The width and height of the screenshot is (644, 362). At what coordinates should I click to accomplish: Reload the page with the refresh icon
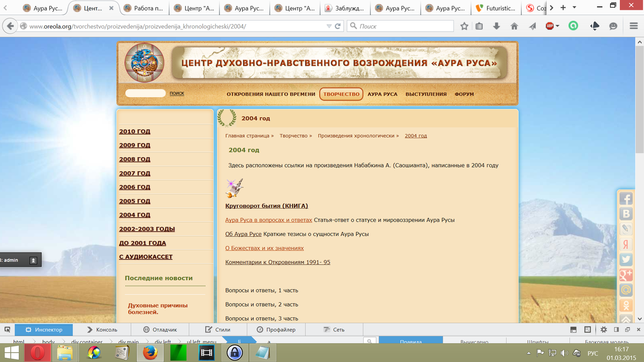pos(338,26)
